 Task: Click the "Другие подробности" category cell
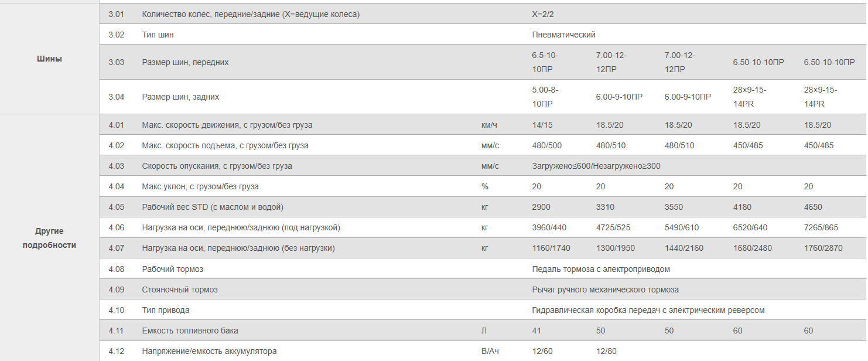pyautogui.click(x=49, y=238)
